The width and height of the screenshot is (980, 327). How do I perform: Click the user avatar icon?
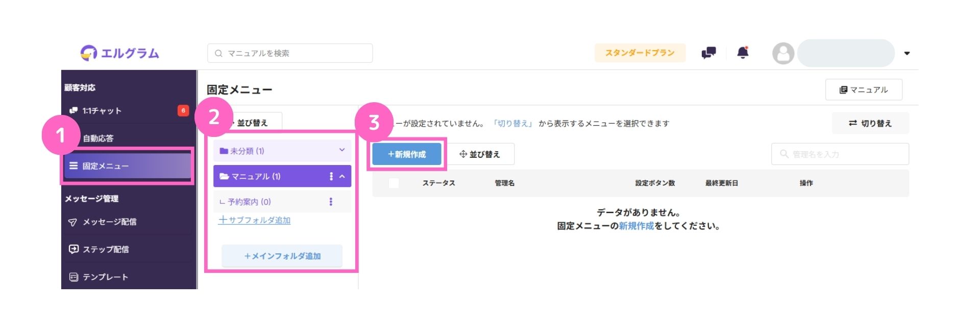783,53
